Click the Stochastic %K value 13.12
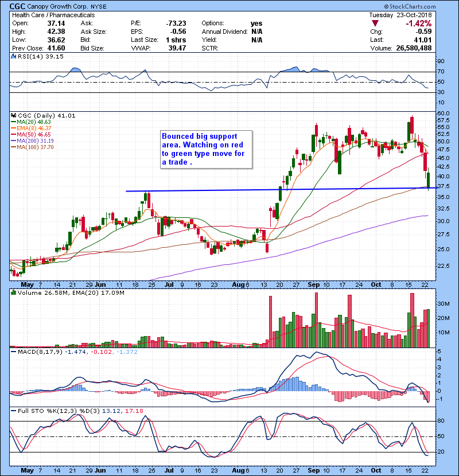 coord(111,411)
